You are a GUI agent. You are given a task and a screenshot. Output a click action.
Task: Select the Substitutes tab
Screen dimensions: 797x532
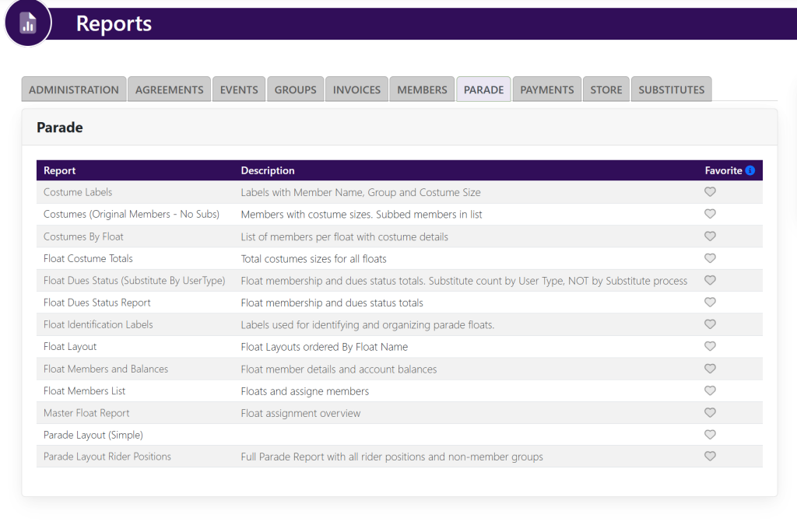pos(671,89)
